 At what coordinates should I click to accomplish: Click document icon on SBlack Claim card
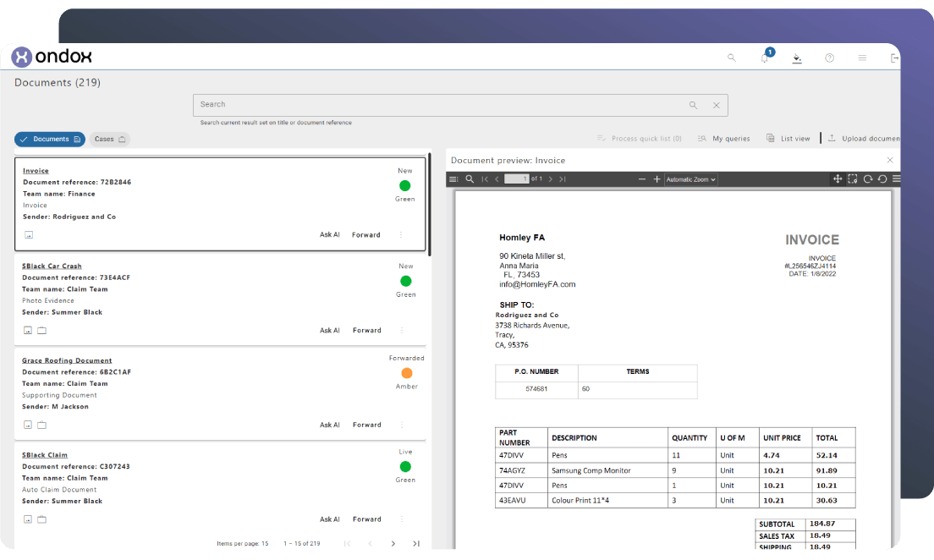point(27,519)
